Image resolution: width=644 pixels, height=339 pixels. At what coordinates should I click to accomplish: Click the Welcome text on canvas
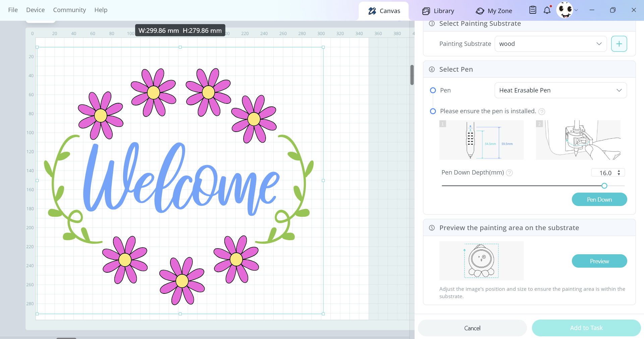[181, 179]
